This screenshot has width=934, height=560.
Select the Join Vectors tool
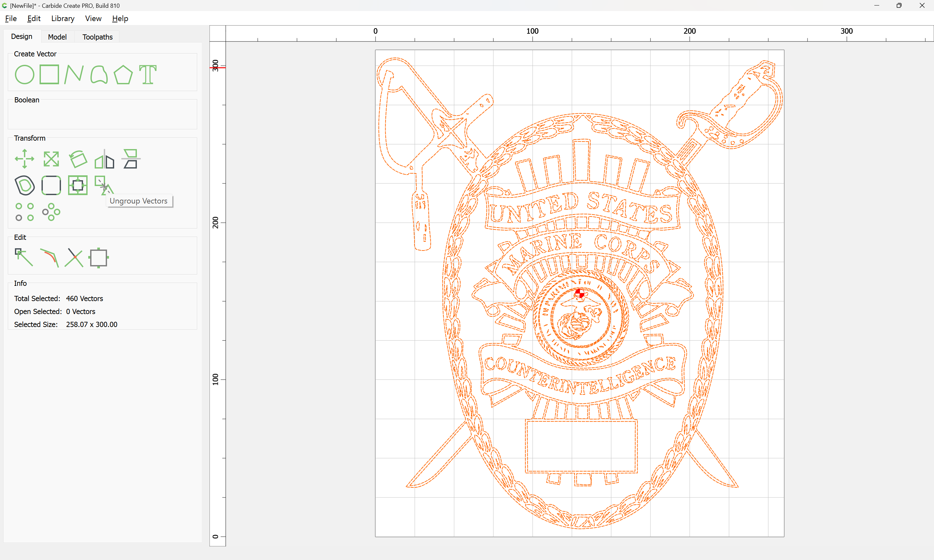pyautogui.click(x=49, y=258)
